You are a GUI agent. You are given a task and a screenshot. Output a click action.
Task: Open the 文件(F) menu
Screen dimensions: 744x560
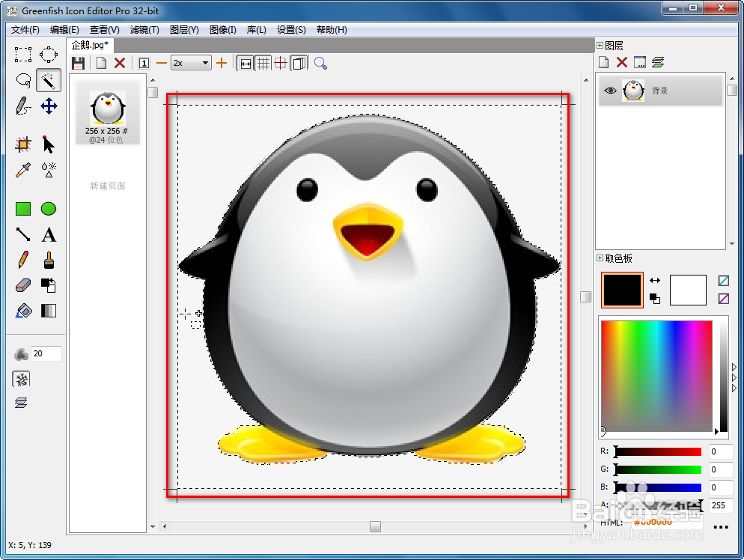tap(25, 30)
